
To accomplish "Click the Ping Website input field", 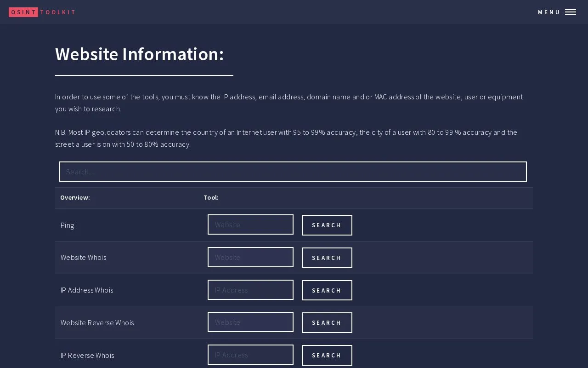I will [x=250, y=224].
